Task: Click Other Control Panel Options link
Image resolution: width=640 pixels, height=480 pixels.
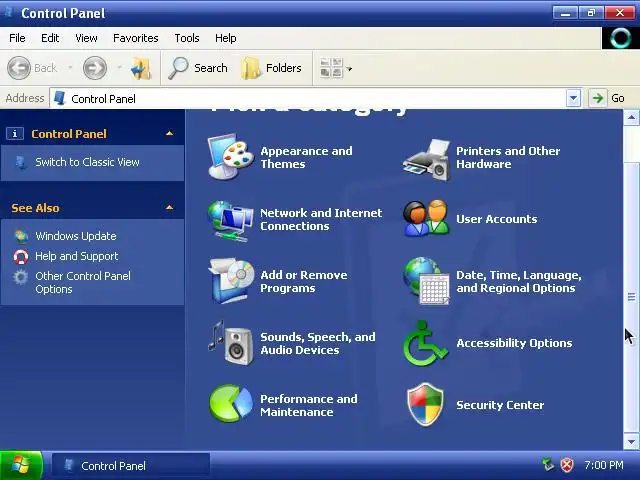Action: 83,282
